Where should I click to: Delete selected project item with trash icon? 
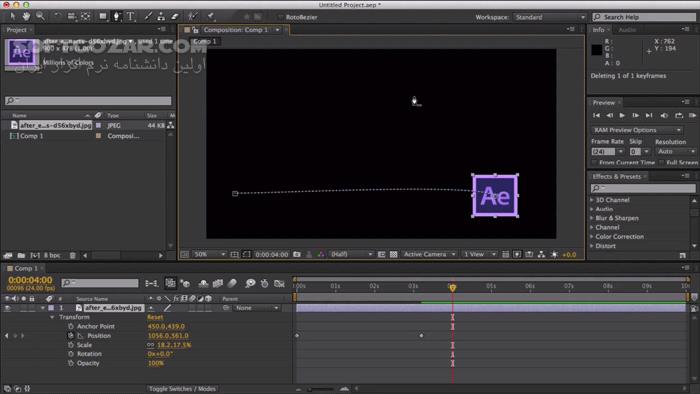pyautogui.click(x=72, y=255)
